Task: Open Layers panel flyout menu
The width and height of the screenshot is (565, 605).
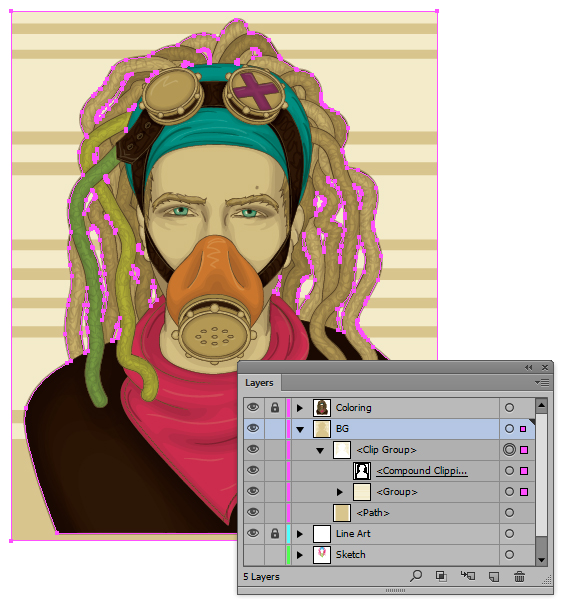Action: 542,382
